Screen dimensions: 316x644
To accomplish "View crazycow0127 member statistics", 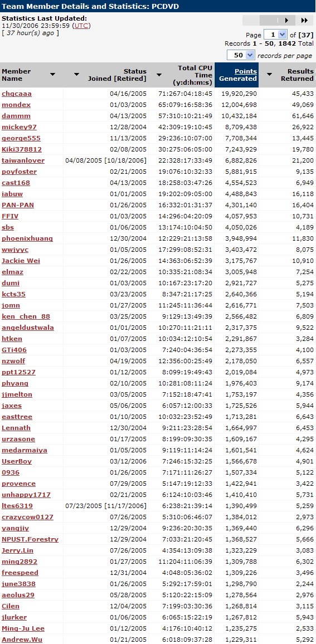I will pyautogui.click(x=27, y=517).
